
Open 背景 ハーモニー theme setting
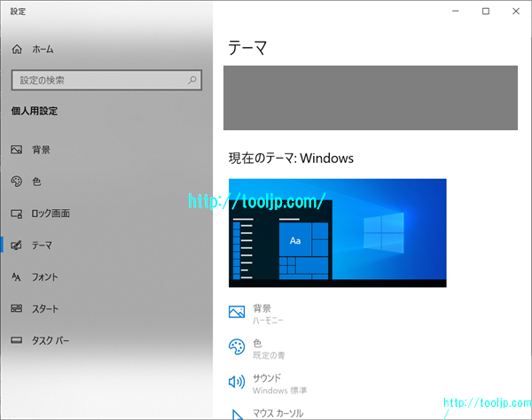point(268,314)
